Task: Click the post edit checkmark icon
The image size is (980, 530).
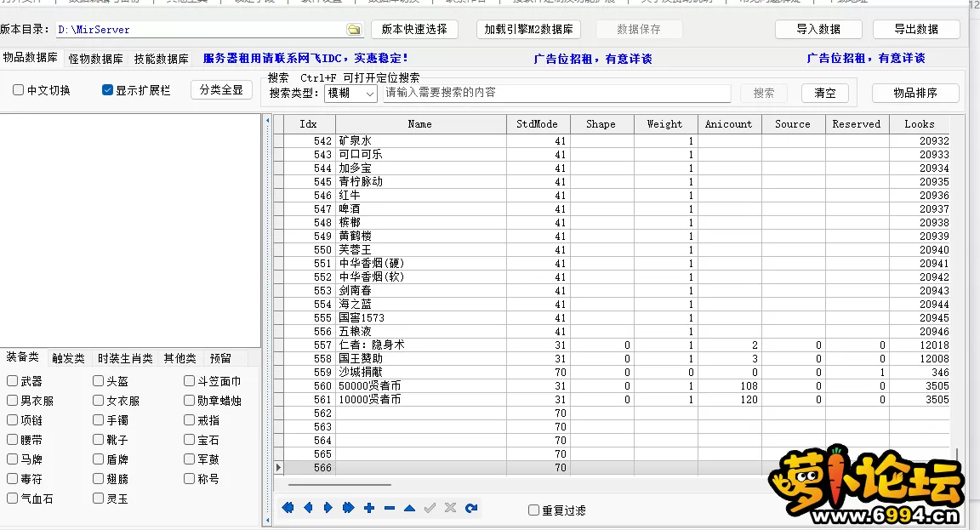Action: pyautogui.click(x=430, y=508)
